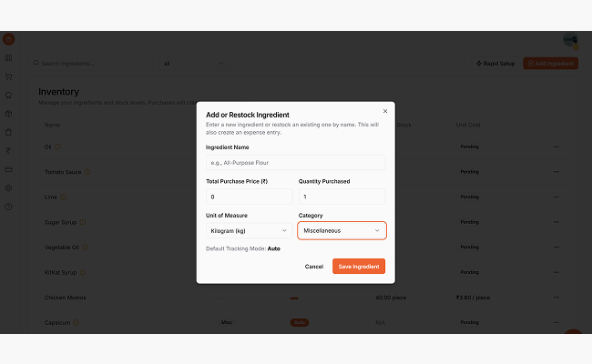Click the rupee symbol sidebar icon
The height and width of the screenshot is (364, 592).
pos(8,151)
